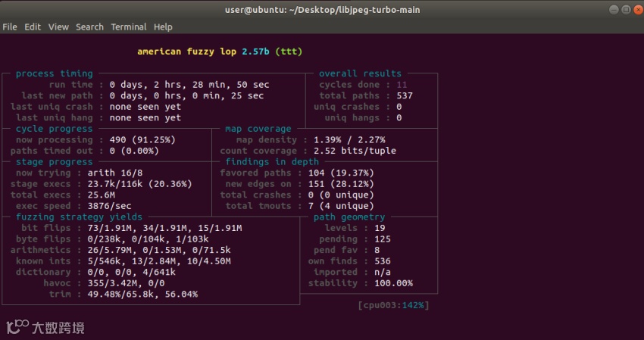Click the 'findings in depth' section header
The height and width of the screenshot is (340, 644).
272,162
